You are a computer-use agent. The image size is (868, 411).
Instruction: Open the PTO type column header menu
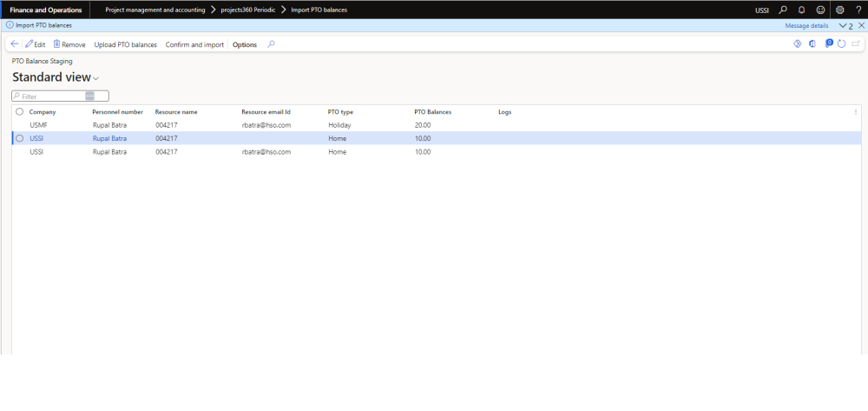tap(340, 112)
